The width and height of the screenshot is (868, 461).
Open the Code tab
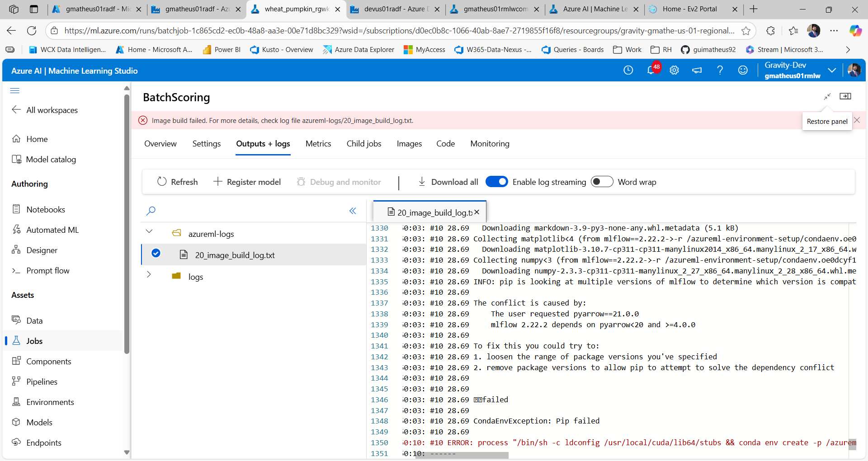click(x=446, y=144)
